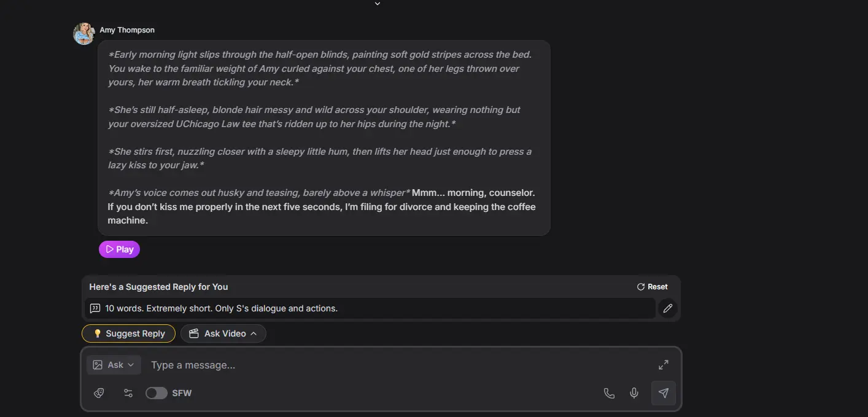This screenshot has height=417, width=868.
Task: Click the phone call icon
Action: [x=609, y=393]
